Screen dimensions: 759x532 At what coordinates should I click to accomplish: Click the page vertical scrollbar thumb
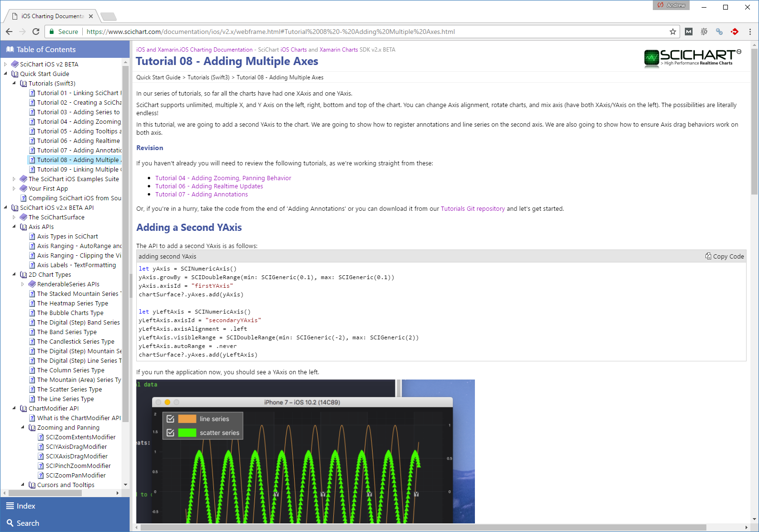[x=754, y=121]
